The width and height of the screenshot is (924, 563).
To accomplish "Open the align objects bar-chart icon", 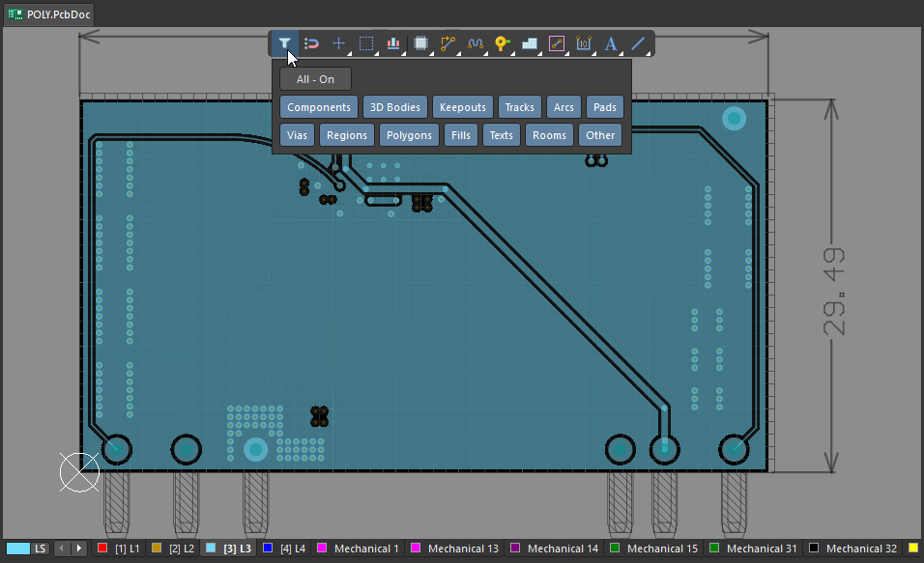I will (x=393, y=43).
